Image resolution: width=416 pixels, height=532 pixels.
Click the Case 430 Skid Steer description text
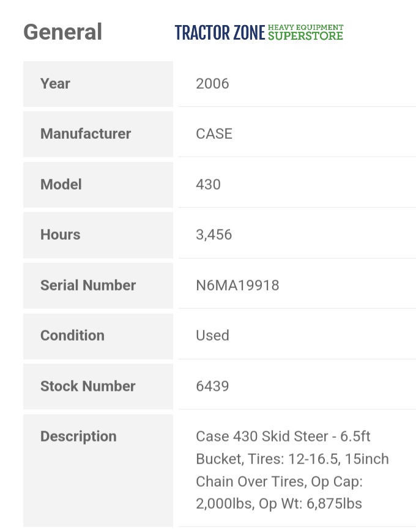point(283,437)
